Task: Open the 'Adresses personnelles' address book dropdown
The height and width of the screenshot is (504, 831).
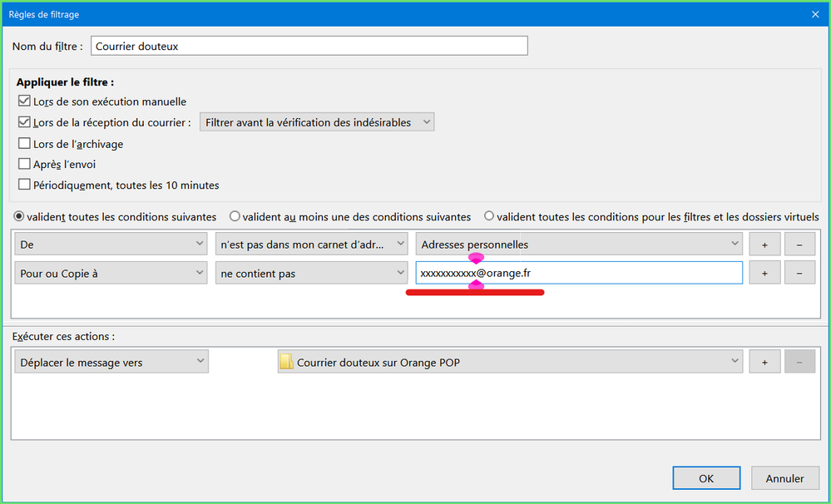Action: [579, 244]
